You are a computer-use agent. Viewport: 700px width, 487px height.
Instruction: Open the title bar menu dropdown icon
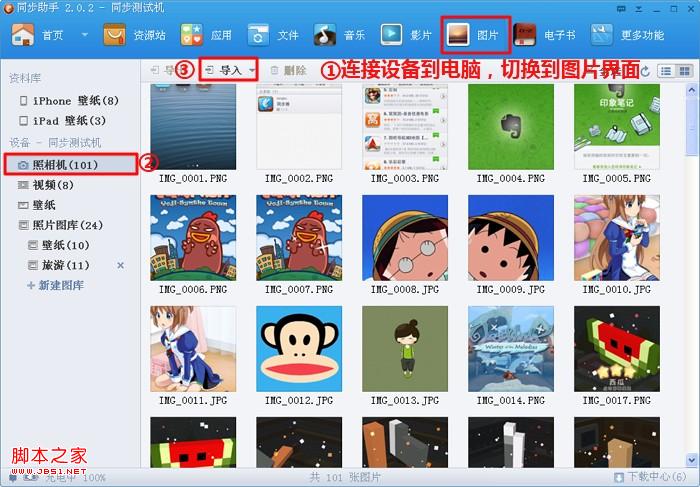pyautogui.click(x=639, y=8)
